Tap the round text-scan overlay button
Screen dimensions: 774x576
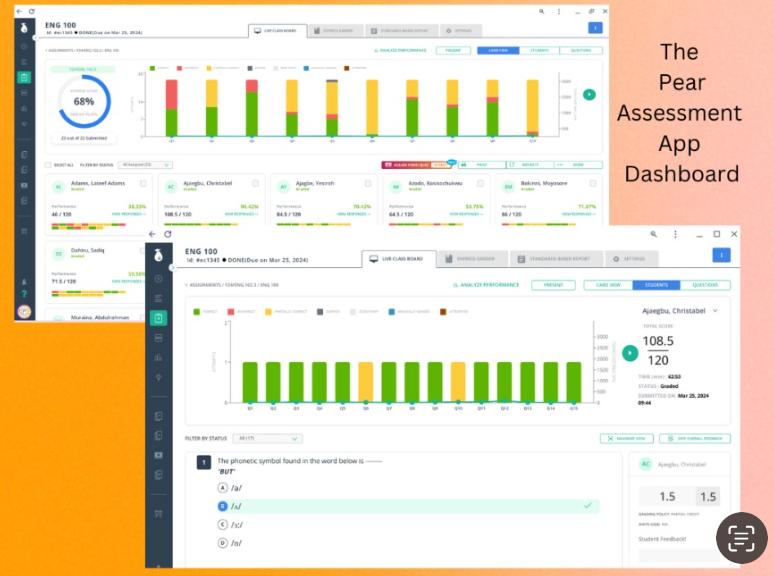741,538
